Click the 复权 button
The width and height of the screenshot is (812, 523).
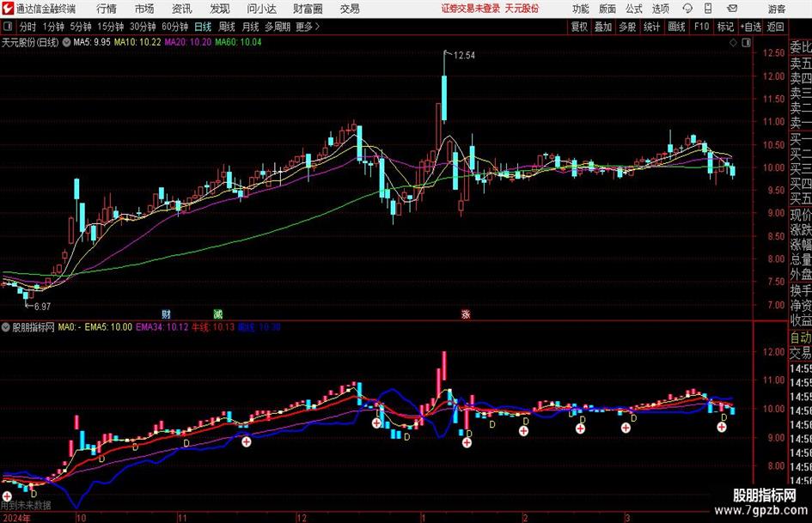pyautogui.click(x=579, y=27)
